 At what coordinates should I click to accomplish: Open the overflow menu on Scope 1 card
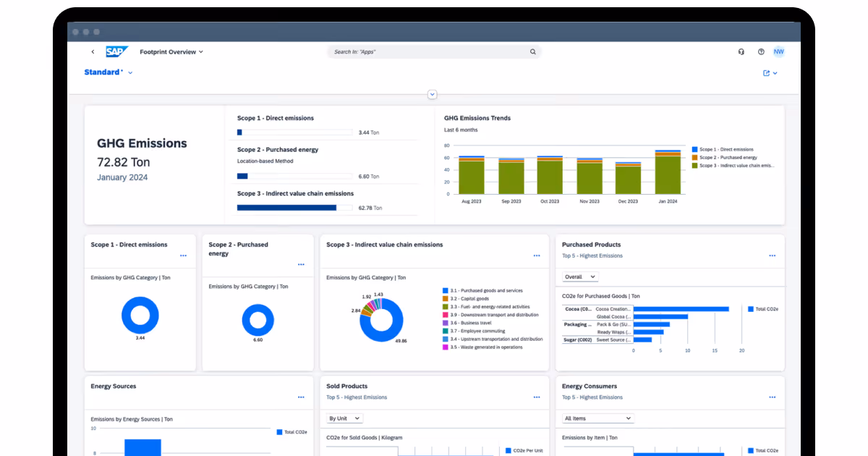click(183, 256)
